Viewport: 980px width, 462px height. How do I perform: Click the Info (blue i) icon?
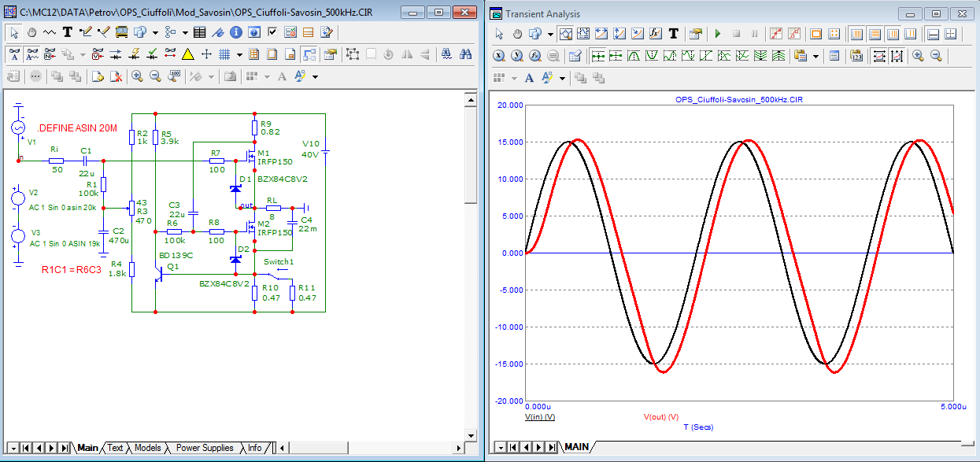(235, 32)
